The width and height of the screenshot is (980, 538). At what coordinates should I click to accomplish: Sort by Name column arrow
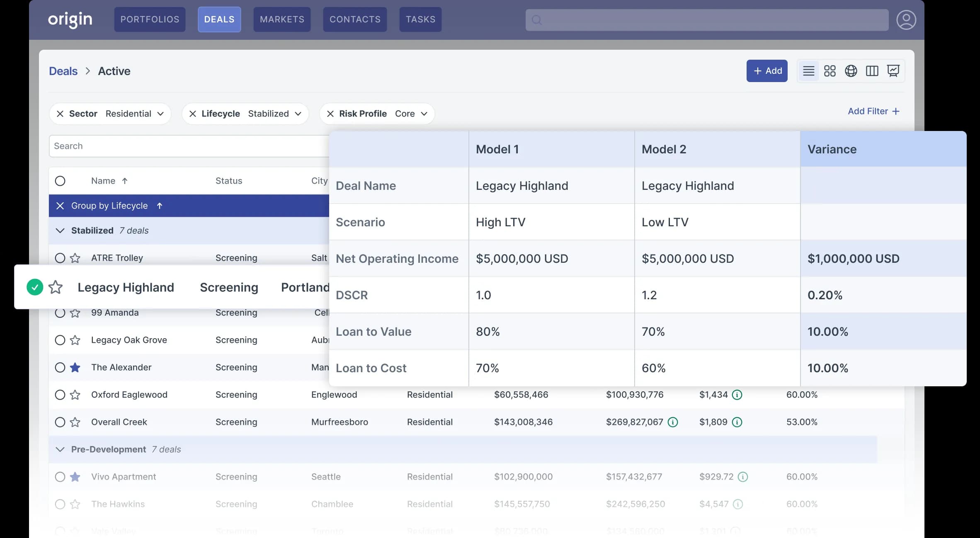tap(125, 181)
